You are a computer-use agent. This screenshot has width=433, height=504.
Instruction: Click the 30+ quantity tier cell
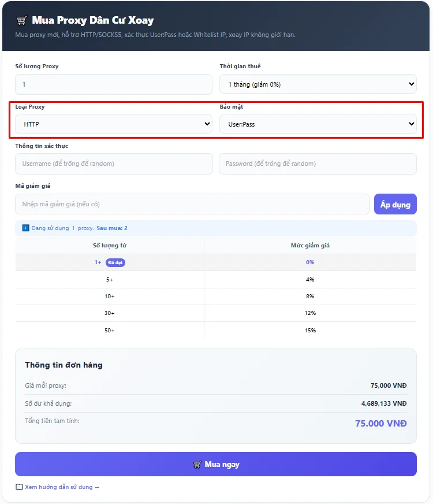110,313
